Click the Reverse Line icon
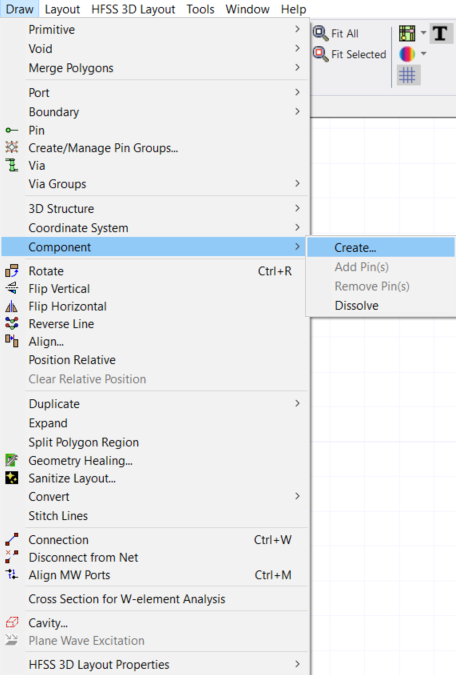 (12, 323)
